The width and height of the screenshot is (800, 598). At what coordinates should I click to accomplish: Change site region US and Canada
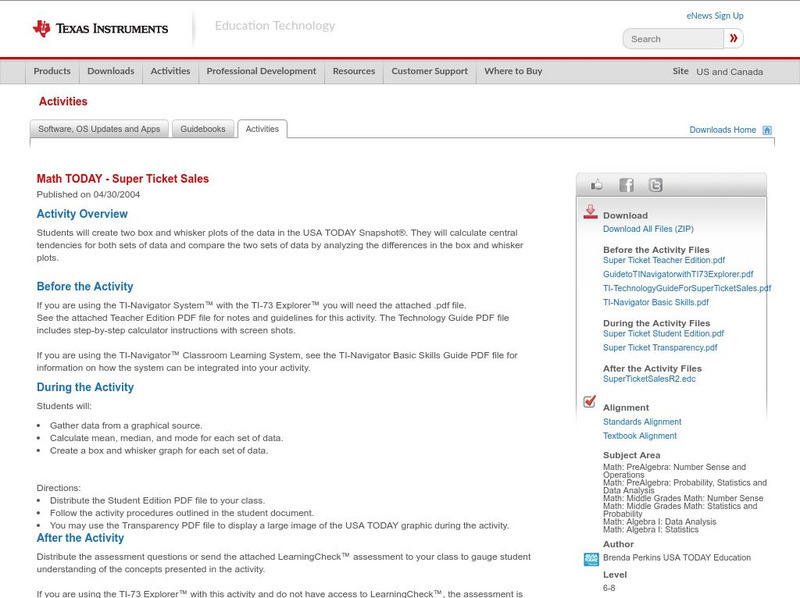(x=730, y=72)
